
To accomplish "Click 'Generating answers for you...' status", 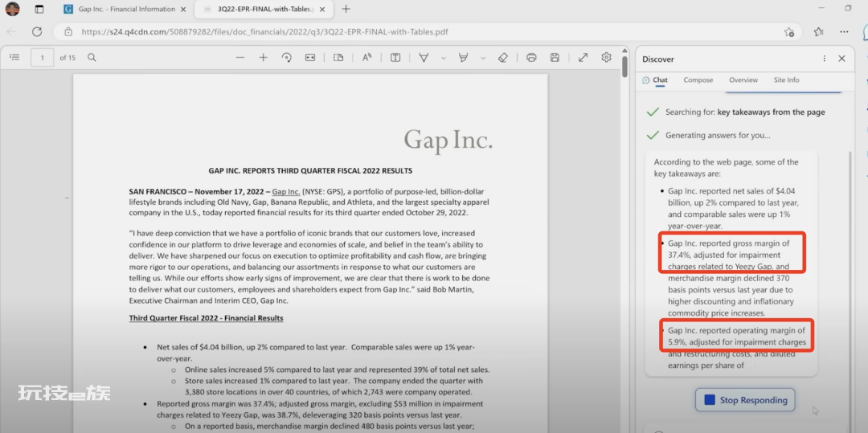I will click(718, 136).
